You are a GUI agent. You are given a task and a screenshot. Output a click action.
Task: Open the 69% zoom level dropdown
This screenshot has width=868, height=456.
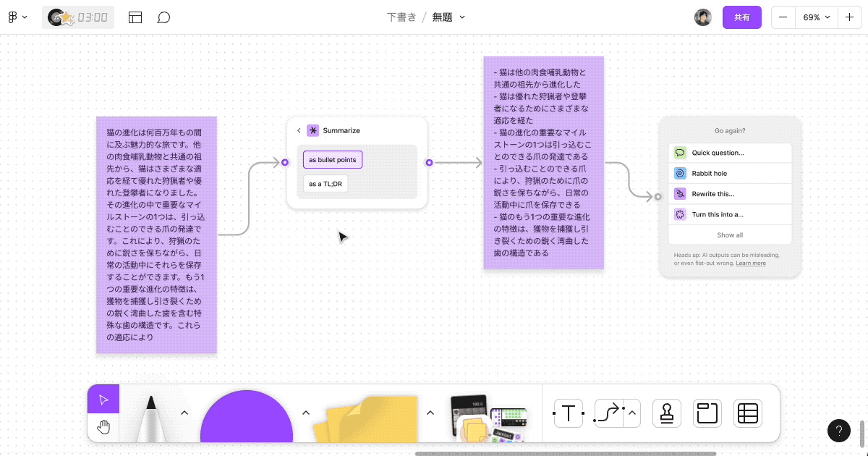point(817,17)
